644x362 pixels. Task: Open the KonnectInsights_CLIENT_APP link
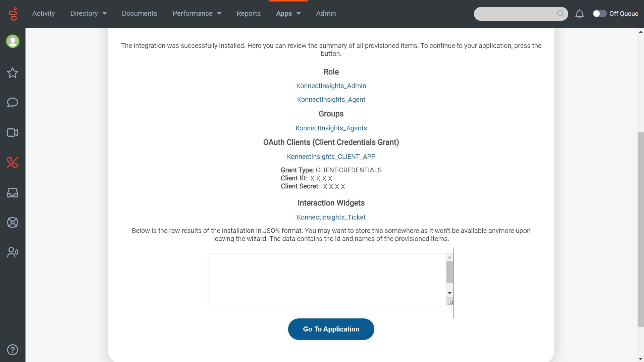coord(331,157)
